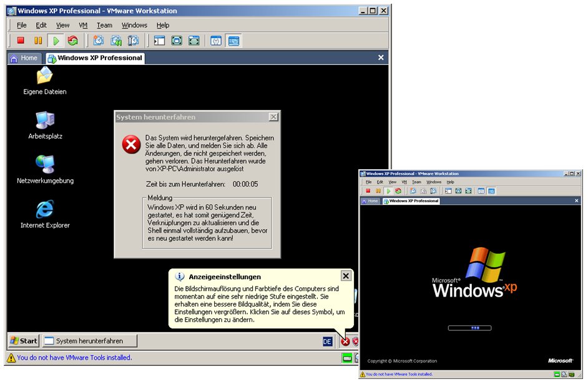588x384 pixels.
Task: Select Windows XP Professional tab in large window
Action: pos(95,58)
